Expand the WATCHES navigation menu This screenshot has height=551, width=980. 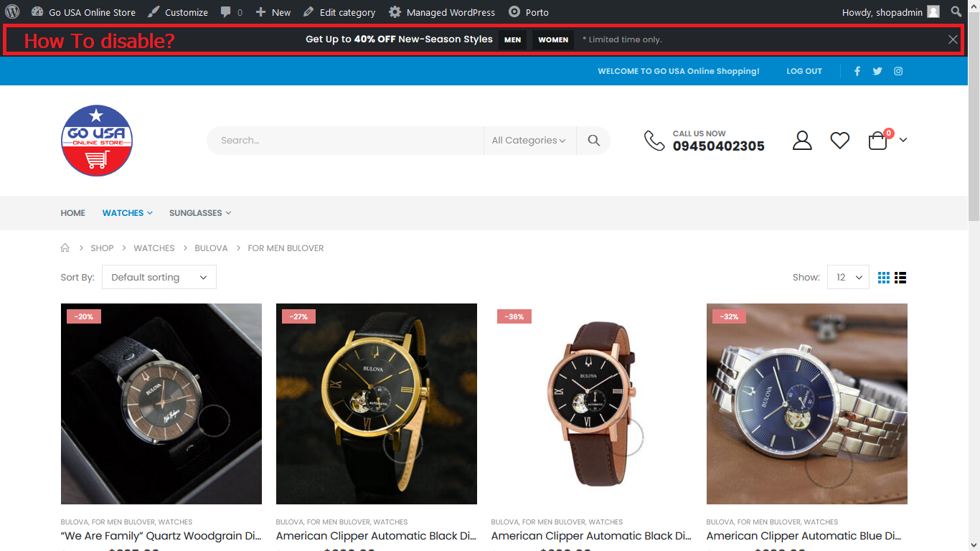click(x=128, y=213)
